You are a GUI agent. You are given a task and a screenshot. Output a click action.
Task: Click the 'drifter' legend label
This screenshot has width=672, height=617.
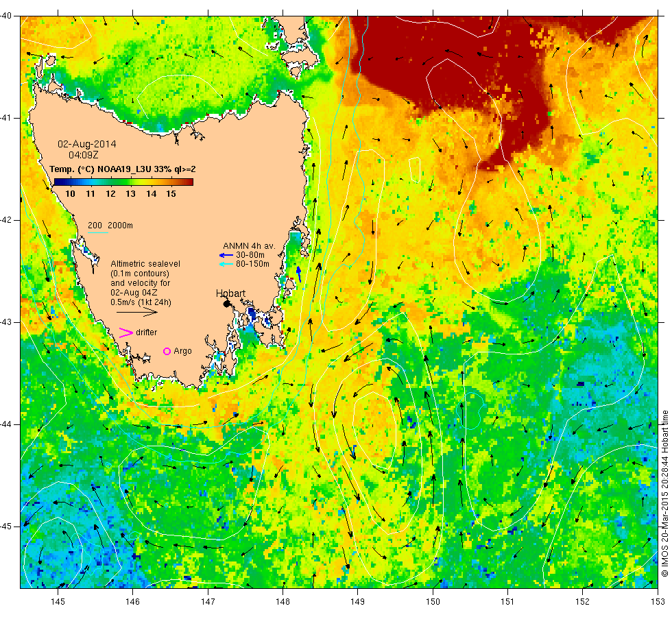tap(147, 332)
